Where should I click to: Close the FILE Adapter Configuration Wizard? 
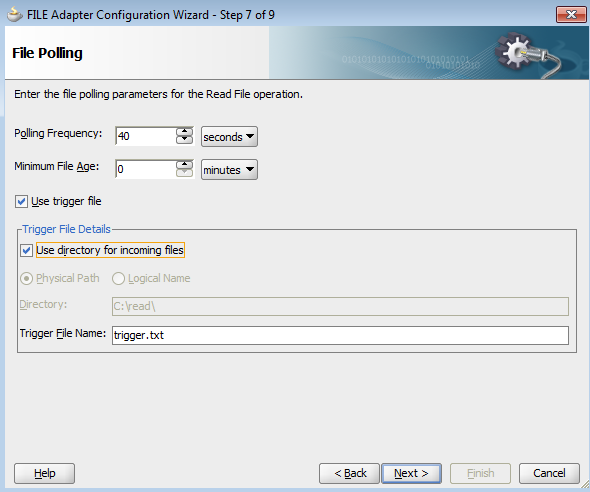[571, 15]
